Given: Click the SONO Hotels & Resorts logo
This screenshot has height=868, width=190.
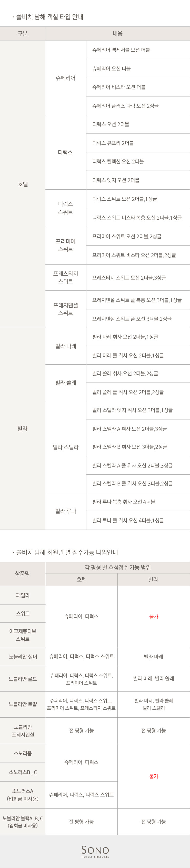Looking at the screenshot, I should (x=95, y=851).
